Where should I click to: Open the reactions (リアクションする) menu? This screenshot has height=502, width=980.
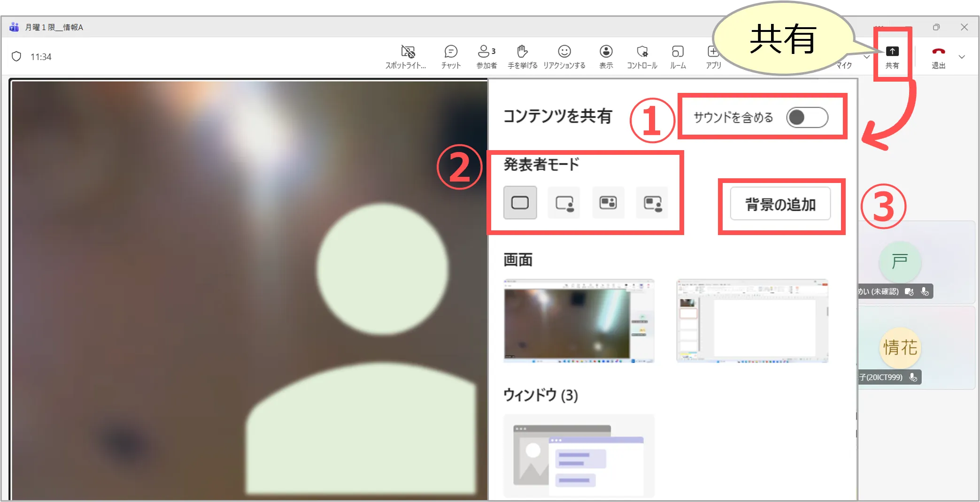pos(564,56)
